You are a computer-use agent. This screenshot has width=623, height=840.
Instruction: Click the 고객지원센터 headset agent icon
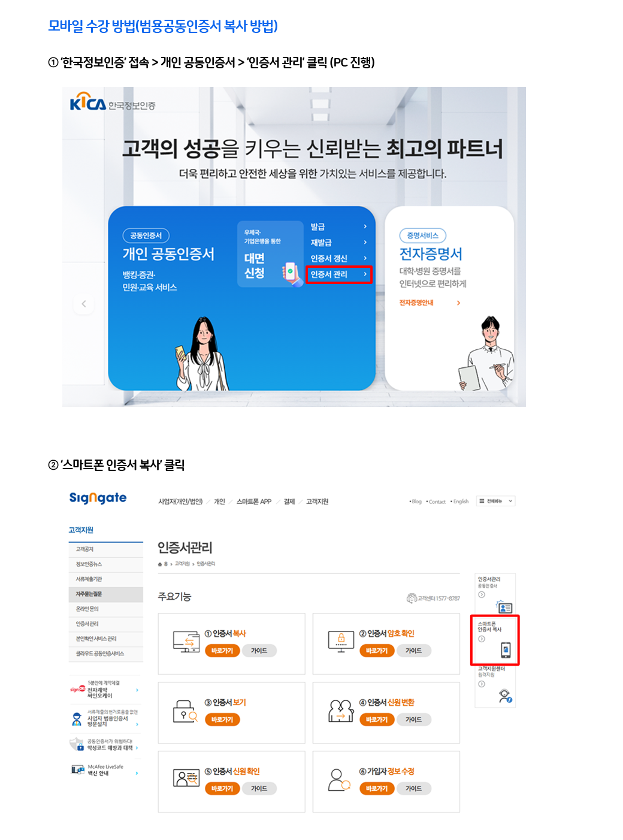coord(505,696)
